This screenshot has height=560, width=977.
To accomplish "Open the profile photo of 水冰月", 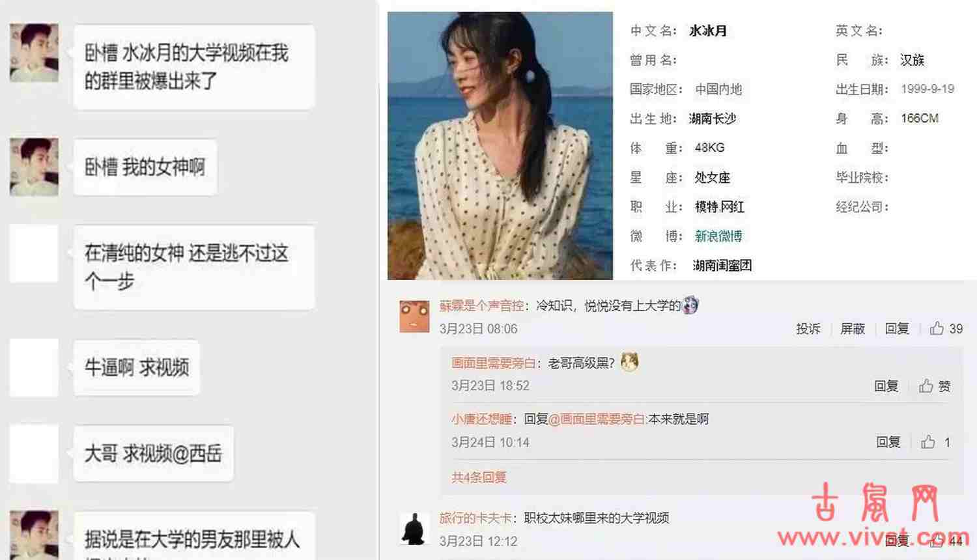I will tap(500, 146).
